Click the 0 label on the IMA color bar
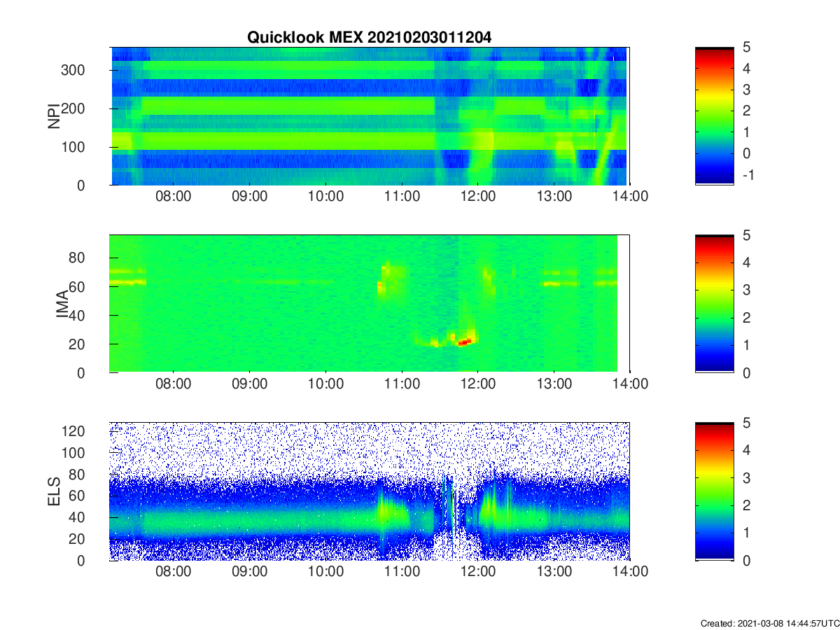The image size is (840, 630). [746, 372]
